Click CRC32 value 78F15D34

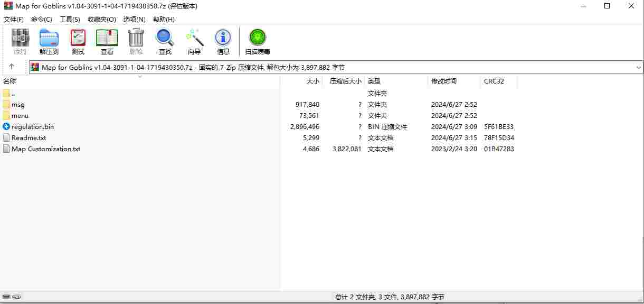point(499,138)
